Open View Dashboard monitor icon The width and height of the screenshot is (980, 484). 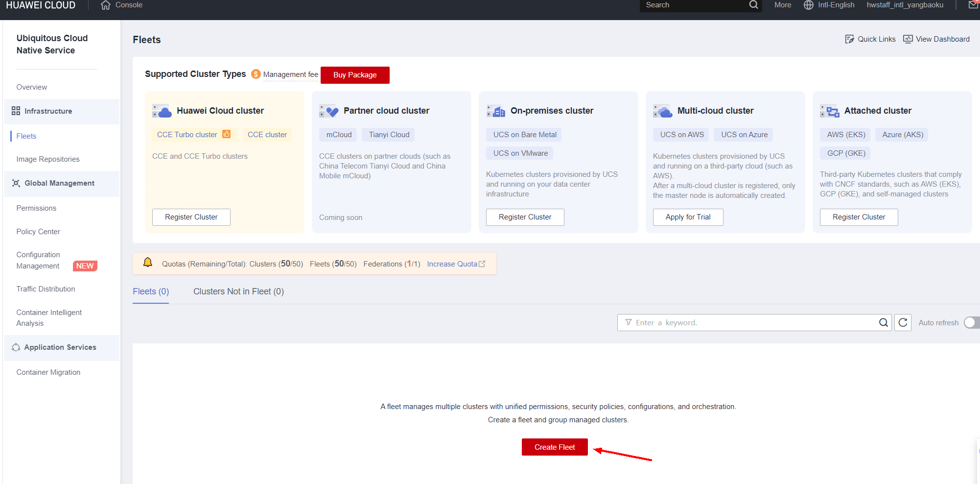[908, 39]
